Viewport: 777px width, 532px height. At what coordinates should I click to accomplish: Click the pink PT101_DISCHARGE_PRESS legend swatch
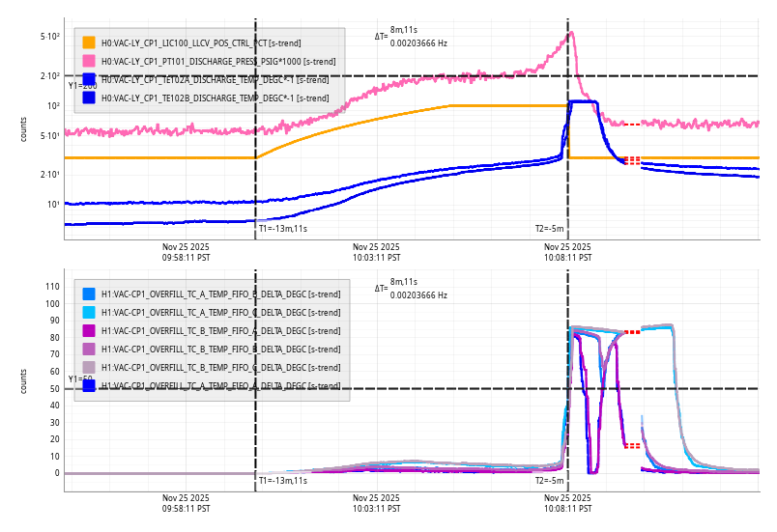(x=89, y=61)
